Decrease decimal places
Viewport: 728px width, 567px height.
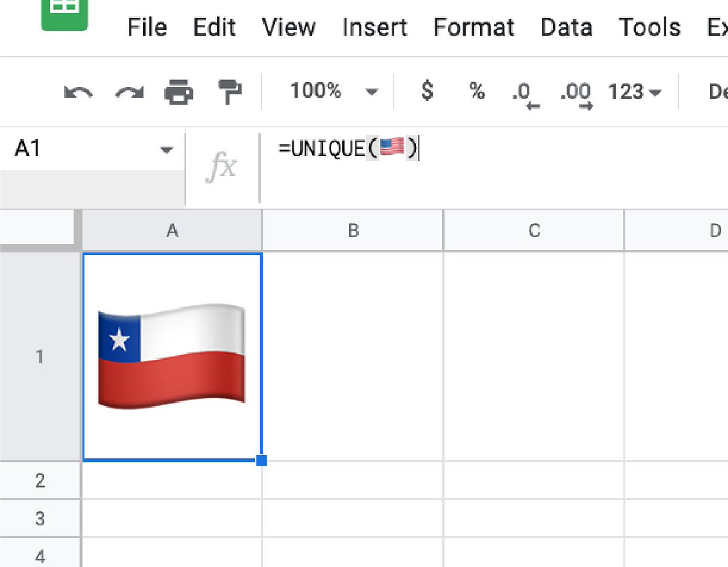tap(525, 96)
